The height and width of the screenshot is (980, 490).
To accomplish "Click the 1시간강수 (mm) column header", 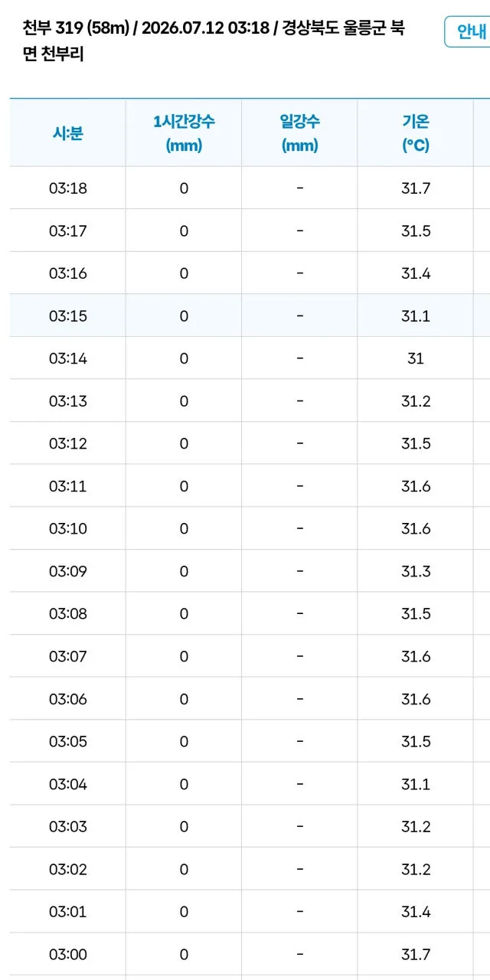I will pos(184,133).
